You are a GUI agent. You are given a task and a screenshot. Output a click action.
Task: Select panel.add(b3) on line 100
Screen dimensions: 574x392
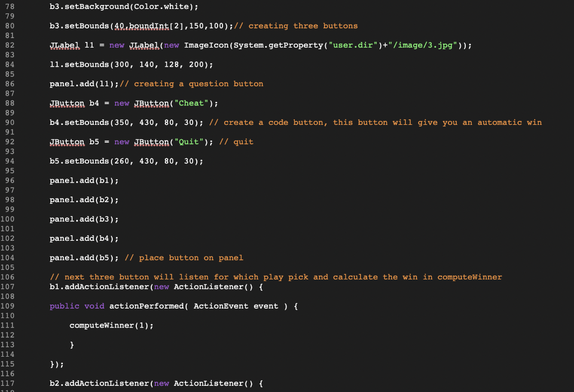click(82, 219)
